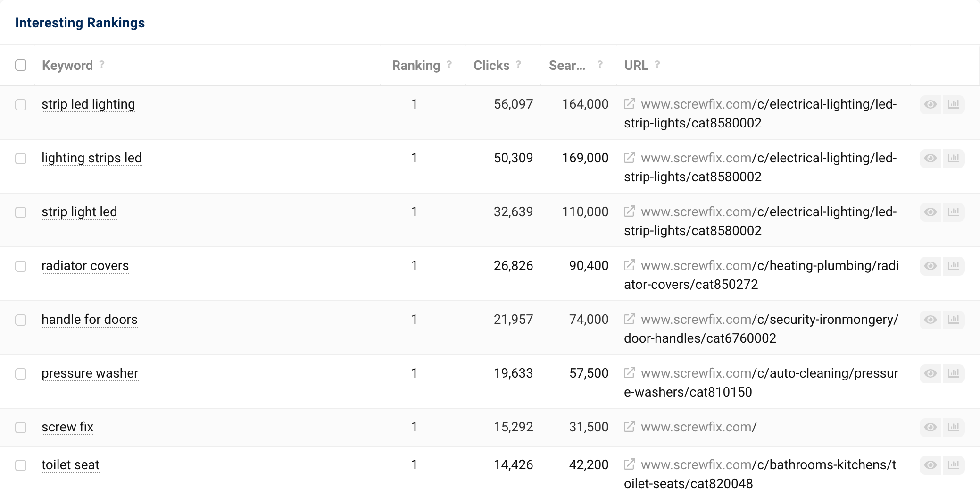View SERP eye icon for handle for doors
980x498 pixels.
pos(930,320)
